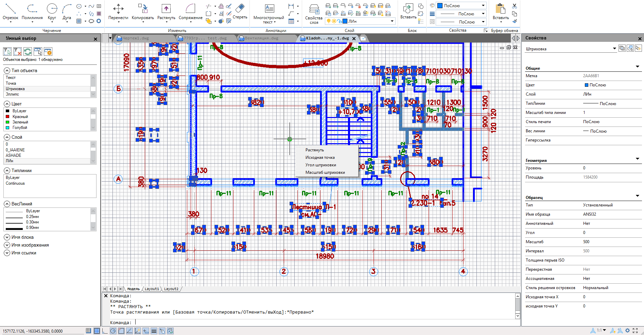Switch to the Layout2 tab
644x335 pixels.
tap(171, 289)
